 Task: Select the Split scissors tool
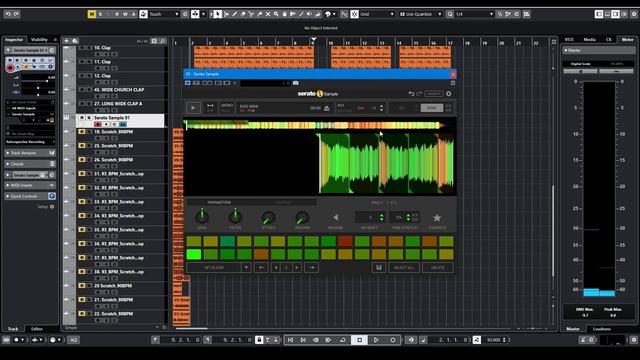[x=251, y=14]
